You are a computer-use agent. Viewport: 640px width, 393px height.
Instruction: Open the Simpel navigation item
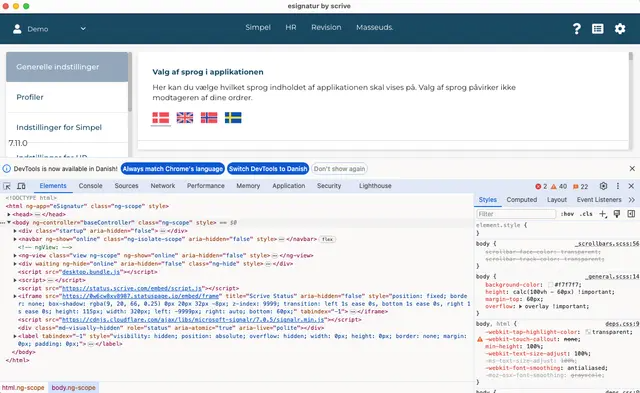pos(258,27)
